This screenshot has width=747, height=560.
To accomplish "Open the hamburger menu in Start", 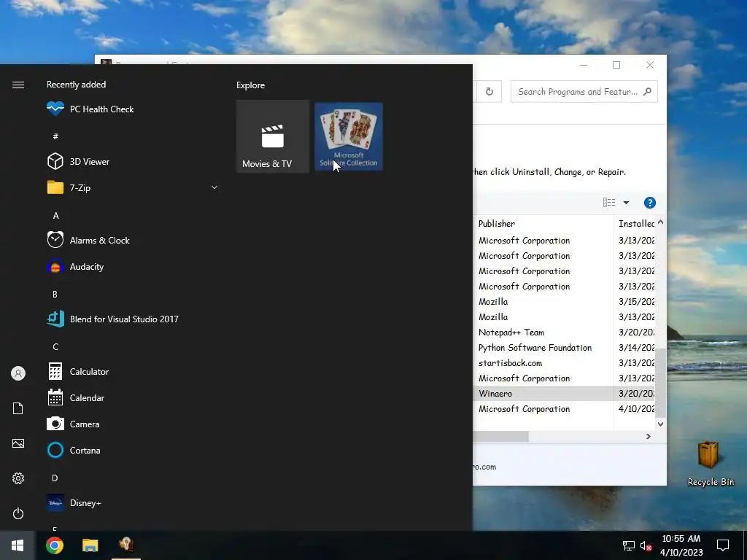I will [18, 85].
